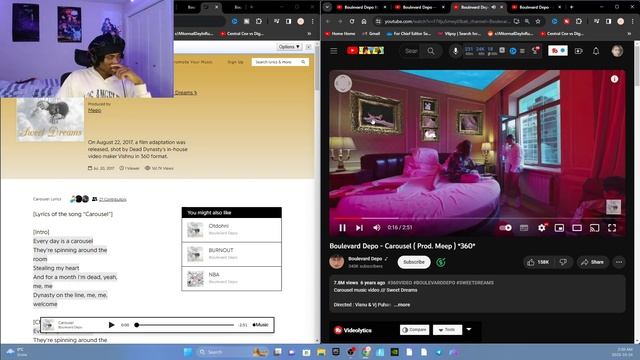Open YouTube player settings gear
640x360 pixels.
click(x=542, y=228)
